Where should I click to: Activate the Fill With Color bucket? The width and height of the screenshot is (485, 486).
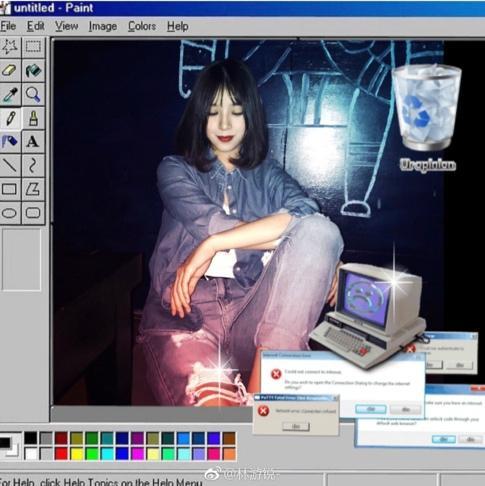coord(33,70)
